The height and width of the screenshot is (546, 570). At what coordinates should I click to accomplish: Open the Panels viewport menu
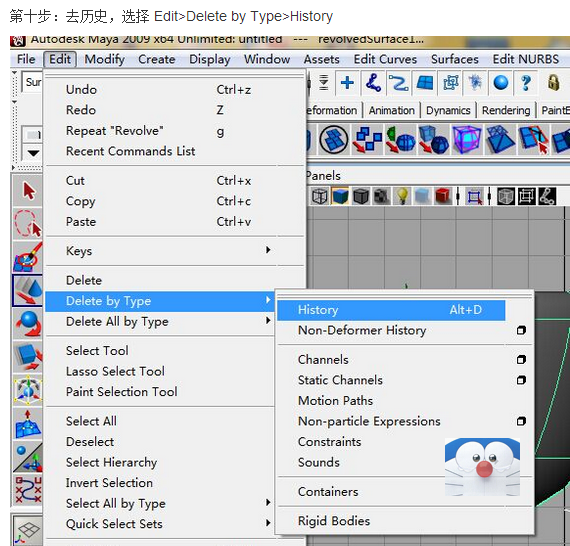(x=323, y=176)
